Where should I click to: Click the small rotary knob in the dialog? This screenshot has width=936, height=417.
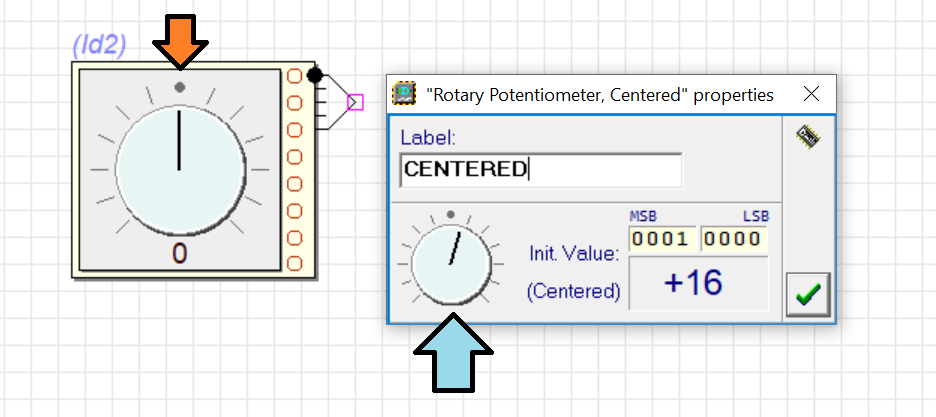[451, 263]
